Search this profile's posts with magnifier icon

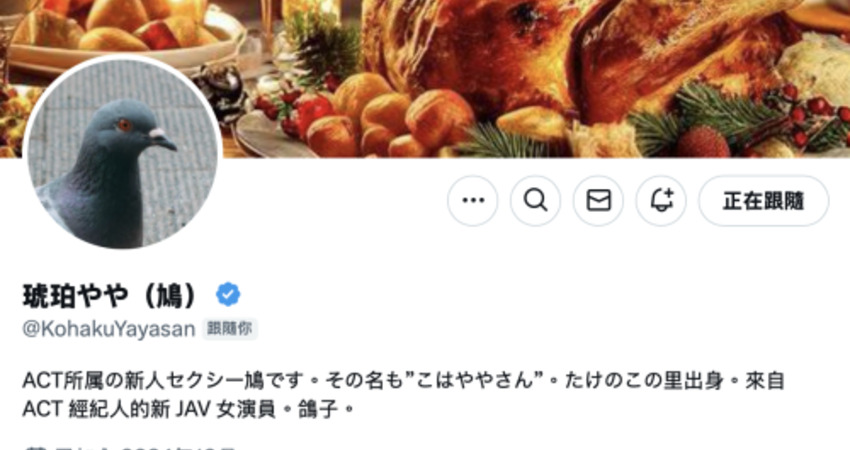pyautogui.click(x=536, y=201)
